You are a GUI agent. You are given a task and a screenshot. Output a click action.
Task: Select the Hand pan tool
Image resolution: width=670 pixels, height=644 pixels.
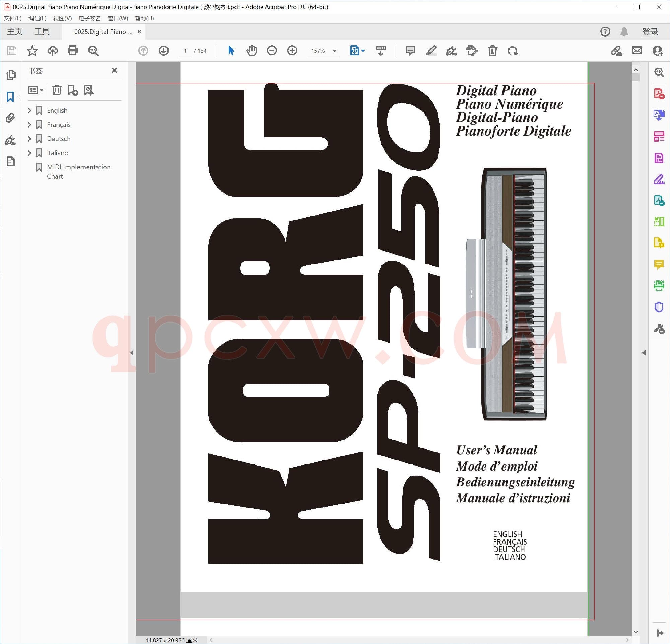click(251, 51)
